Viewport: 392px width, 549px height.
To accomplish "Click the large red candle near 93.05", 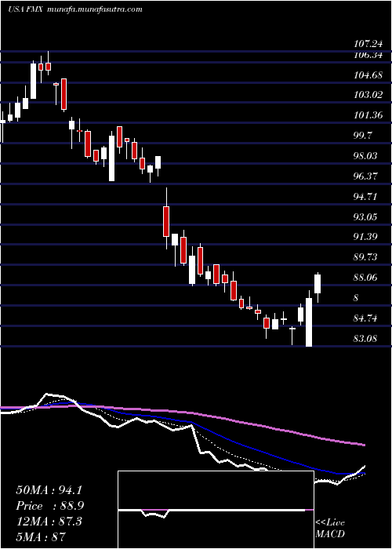I will [x=166, y=221].
